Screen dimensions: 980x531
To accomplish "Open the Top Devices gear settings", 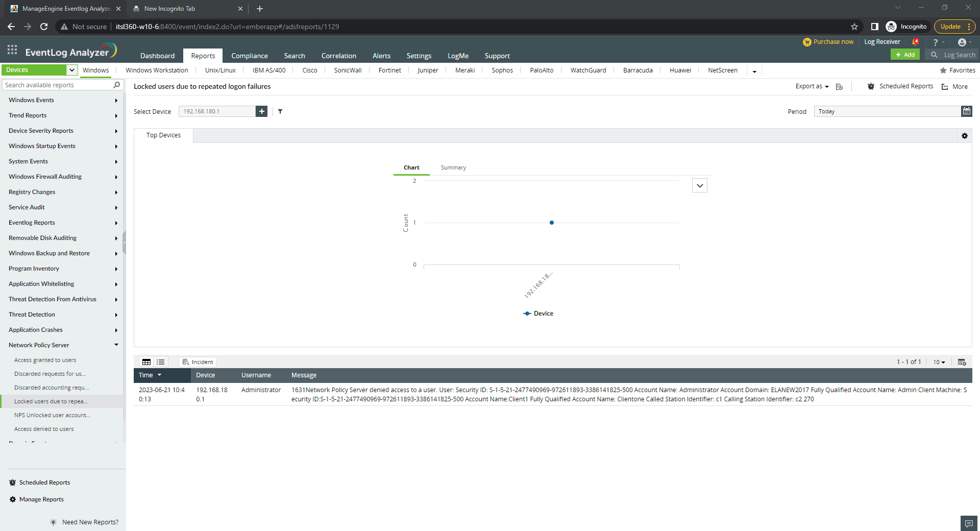I will [965, 136].
